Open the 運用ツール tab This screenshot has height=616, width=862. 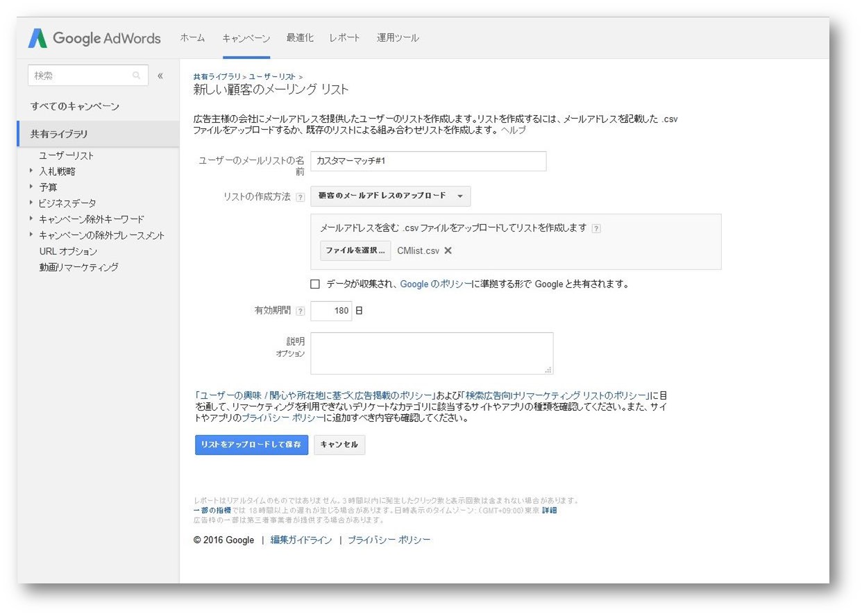point(398,38)
